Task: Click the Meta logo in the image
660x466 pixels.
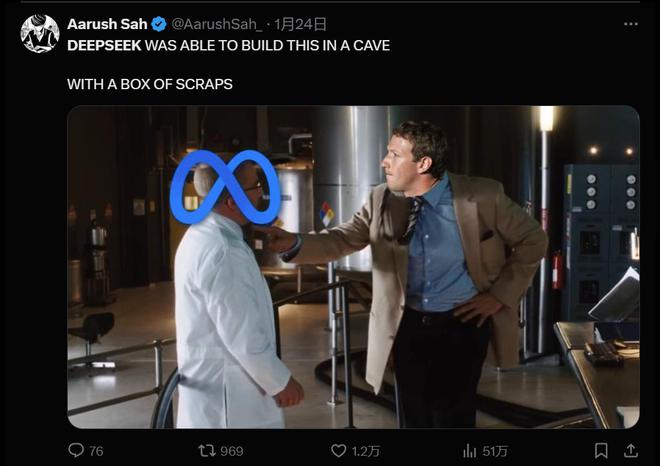Action: 225,186
